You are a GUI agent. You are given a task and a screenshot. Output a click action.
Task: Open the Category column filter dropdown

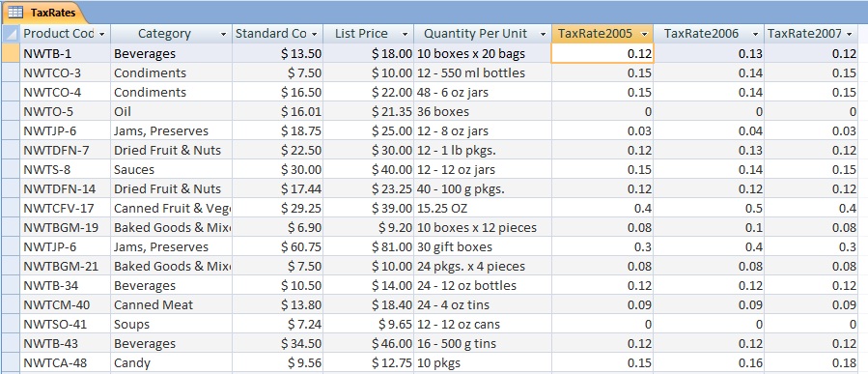point(223,35)
